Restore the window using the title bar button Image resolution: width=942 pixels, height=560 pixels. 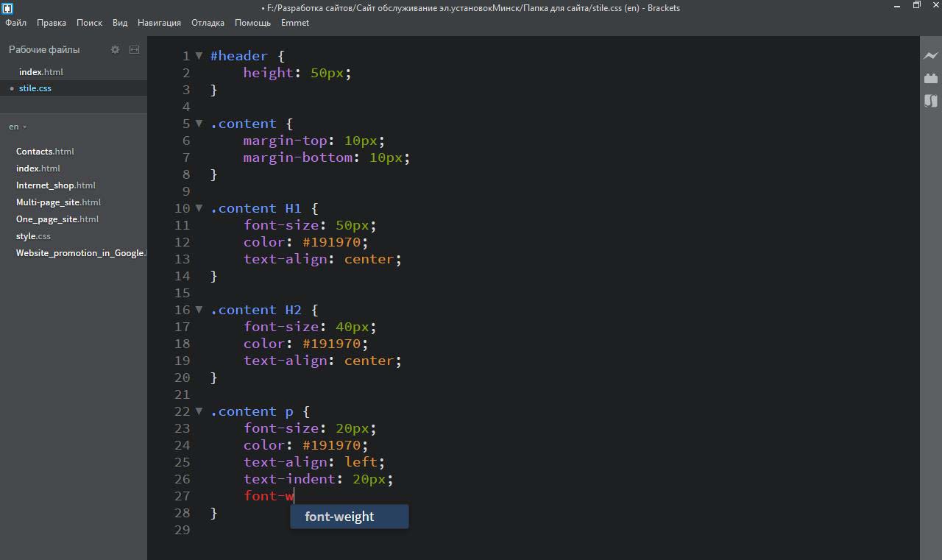click(916, 6)
